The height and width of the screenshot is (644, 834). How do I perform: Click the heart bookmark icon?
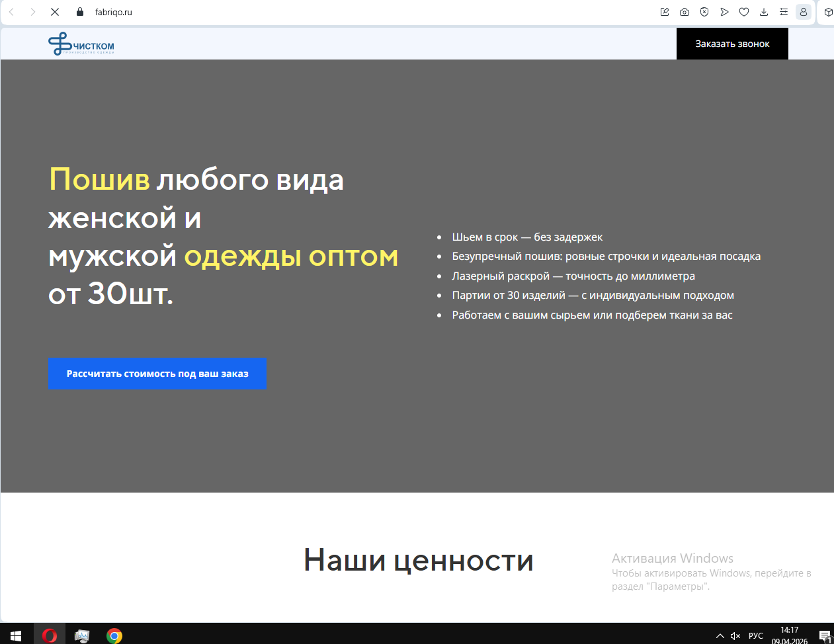[x=744, y=12]
